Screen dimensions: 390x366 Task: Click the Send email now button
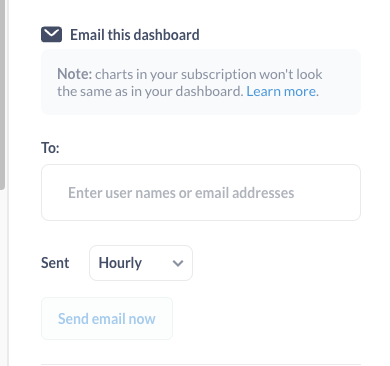pyautogui.click(x=107, y=319)
